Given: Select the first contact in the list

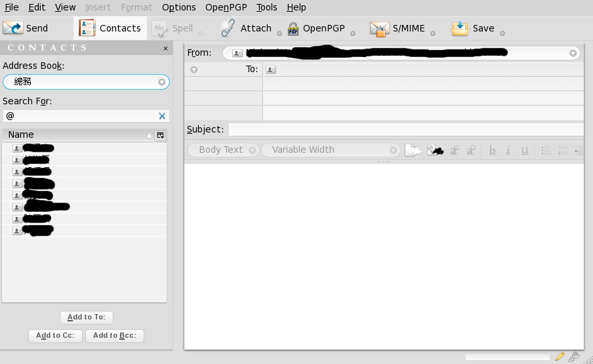Looking at the screenshot, I should pos(84,148).
